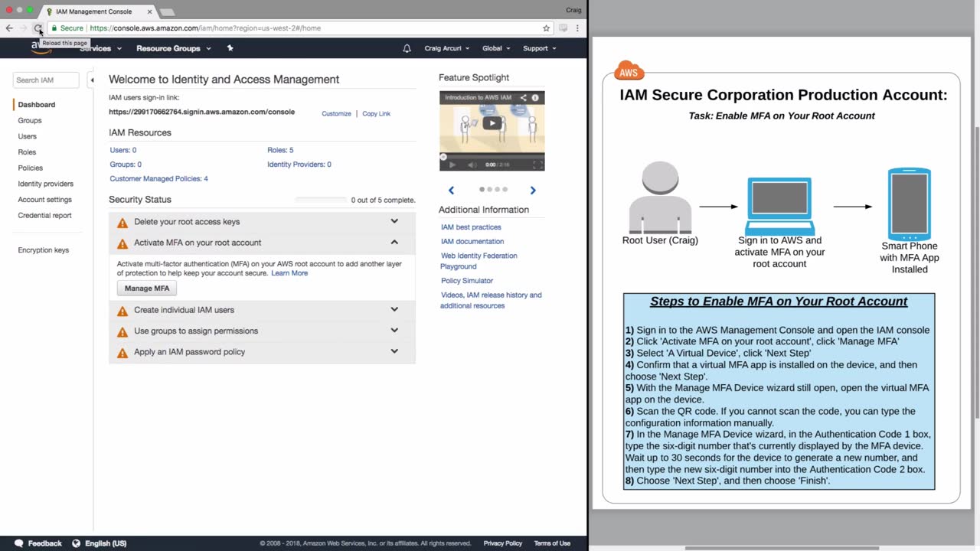Make the spotlight video fullscreen
This screenshot has width=980, height=551.
[x=537, y=165]
